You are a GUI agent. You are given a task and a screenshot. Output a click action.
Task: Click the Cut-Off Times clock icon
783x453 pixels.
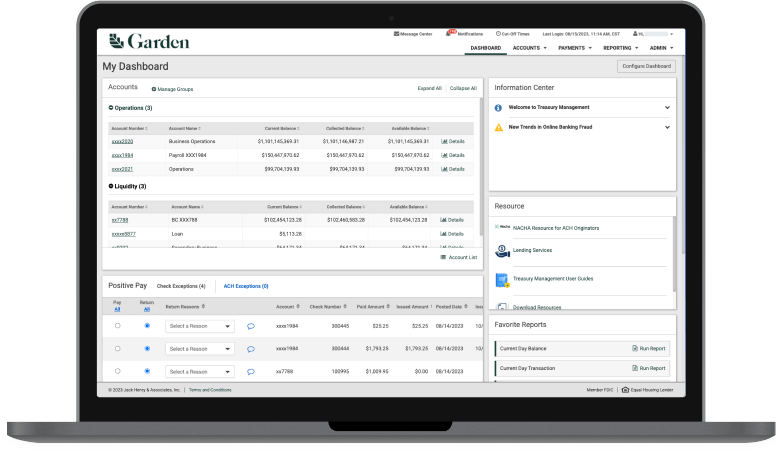click(499, 33)
